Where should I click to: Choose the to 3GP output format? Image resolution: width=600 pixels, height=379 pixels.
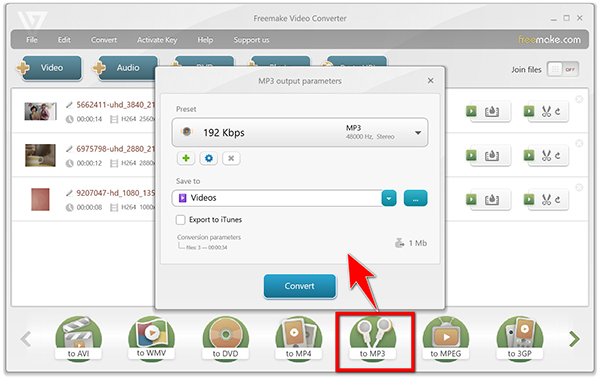point(520,338)
